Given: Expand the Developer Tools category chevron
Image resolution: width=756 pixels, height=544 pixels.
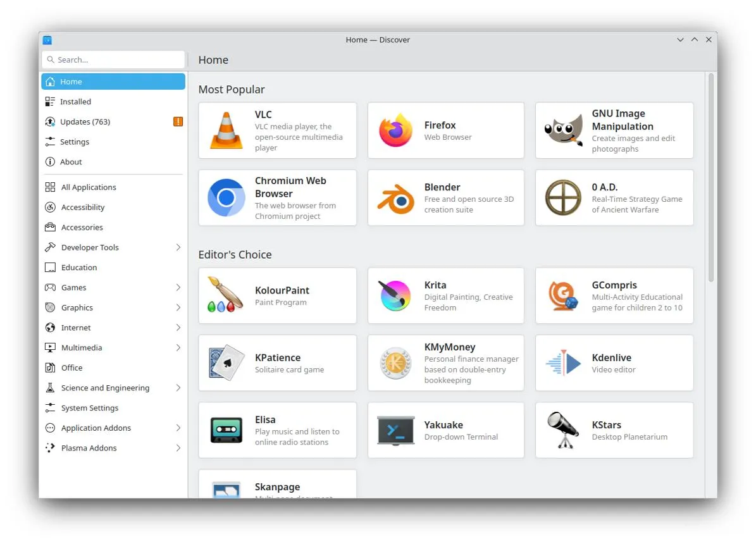Looking at the screenshot, I should [x=178, y=247].
